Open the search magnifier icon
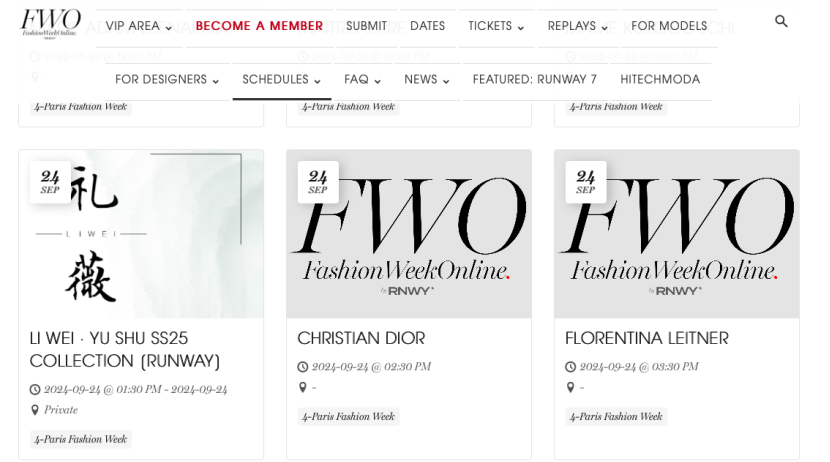This screenshot has height=462, width=830. pyautogui.click(x=781, y=22)
